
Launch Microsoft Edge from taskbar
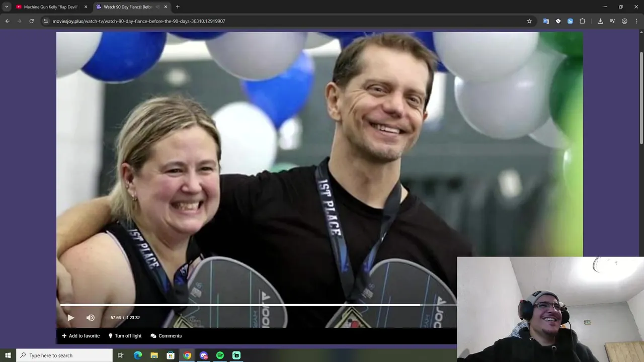tap(138, 355)
